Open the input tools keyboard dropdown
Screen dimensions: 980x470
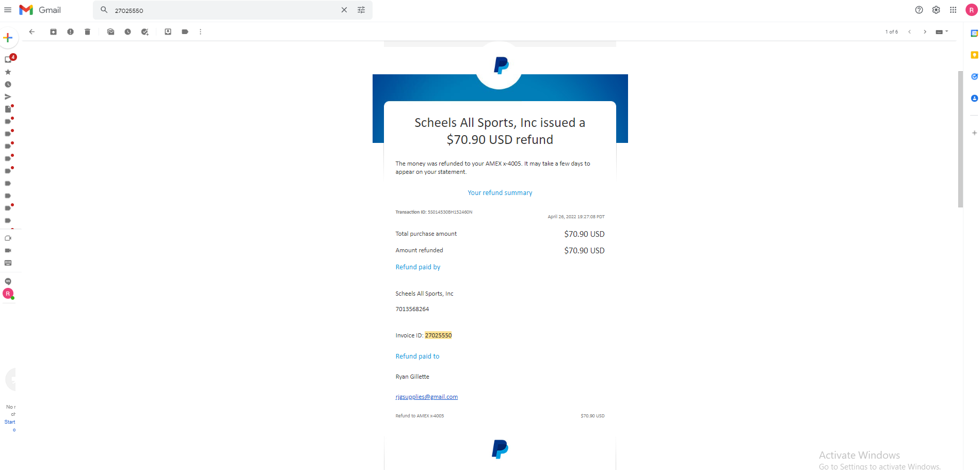point(942,32)
